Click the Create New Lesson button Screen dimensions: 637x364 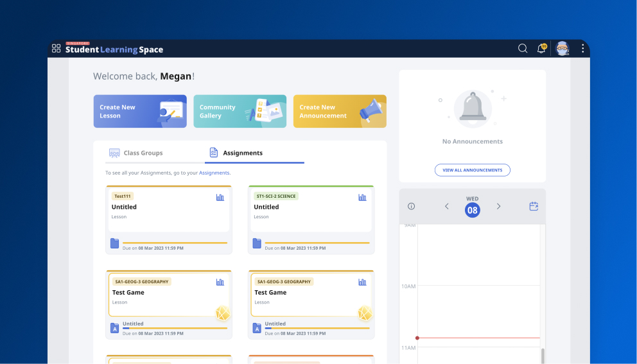pos(140,112)
